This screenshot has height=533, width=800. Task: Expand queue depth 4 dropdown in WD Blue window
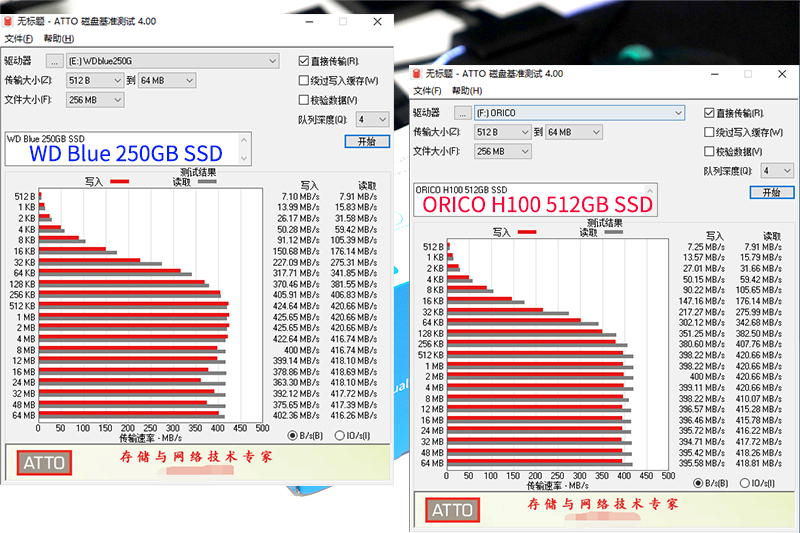click(x=372, y=119)
